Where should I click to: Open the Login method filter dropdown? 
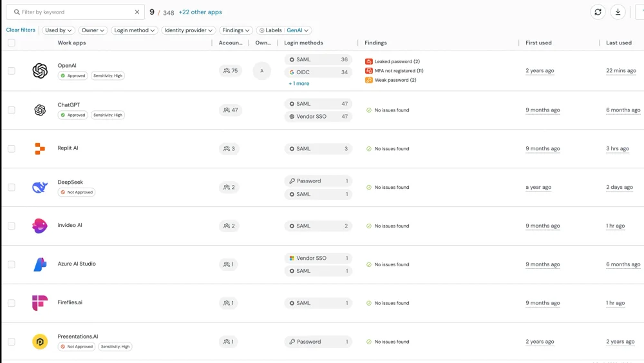(x=135, y=30)
